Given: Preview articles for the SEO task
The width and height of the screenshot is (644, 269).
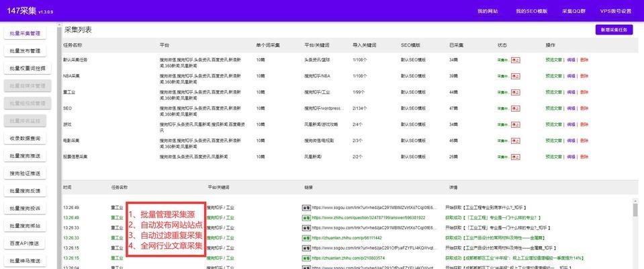Looking at the screenshot, I should (x=553, y=108).
